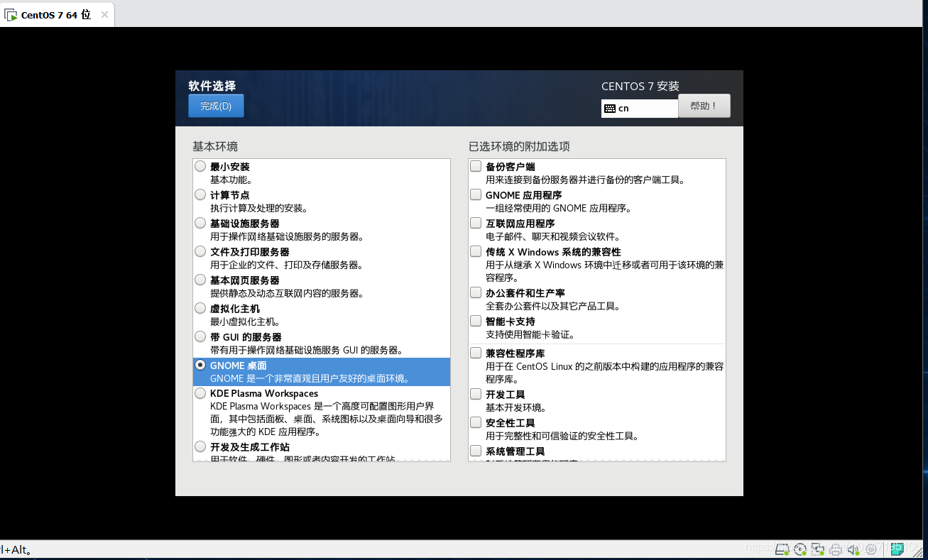Click the keyboard layout icon beside cn
928x560 pixels.
pyautogui.click(x=609, y=109)
